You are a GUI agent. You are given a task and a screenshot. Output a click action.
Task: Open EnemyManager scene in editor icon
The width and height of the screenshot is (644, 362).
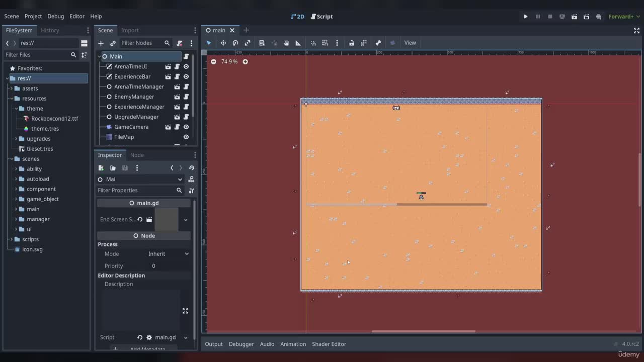point(177,97)
